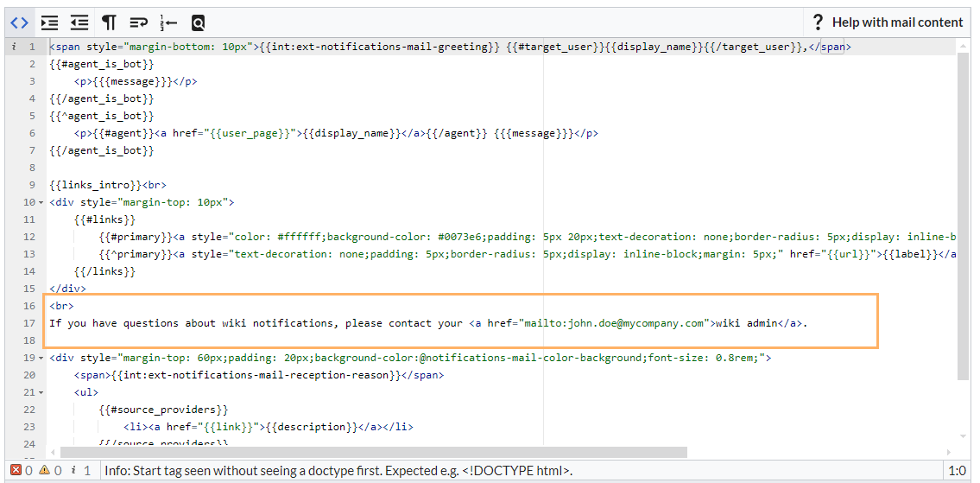Image resolution: width=980 pixels, height=483 pixels.
Task: Click '{{#primary}}' on line 12
Action: click(x=136, y=237)
